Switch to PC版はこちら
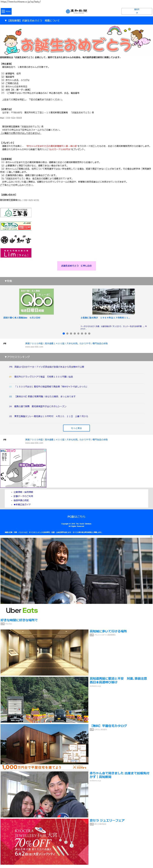Viewport: 153px width, 868px height. [76, 517]
